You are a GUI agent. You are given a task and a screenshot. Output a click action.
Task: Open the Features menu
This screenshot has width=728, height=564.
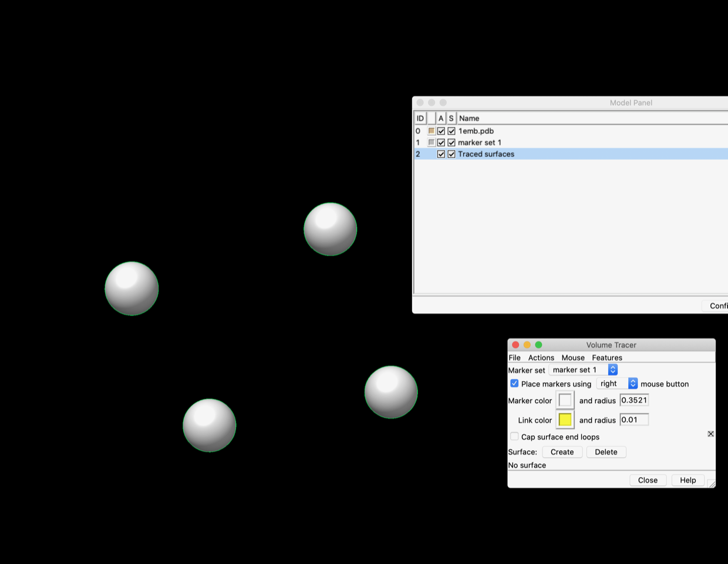pyautogui.click(x=606, y=358)
